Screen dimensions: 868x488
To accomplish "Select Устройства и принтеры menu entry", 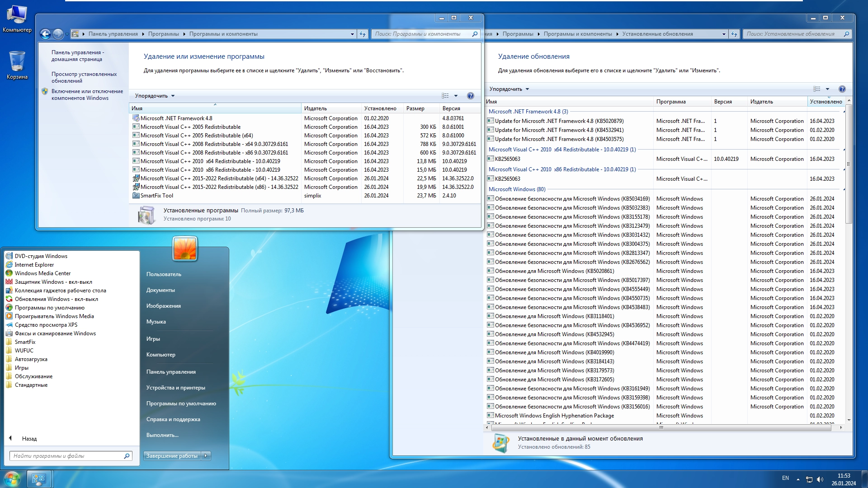I will click(175, 388).
